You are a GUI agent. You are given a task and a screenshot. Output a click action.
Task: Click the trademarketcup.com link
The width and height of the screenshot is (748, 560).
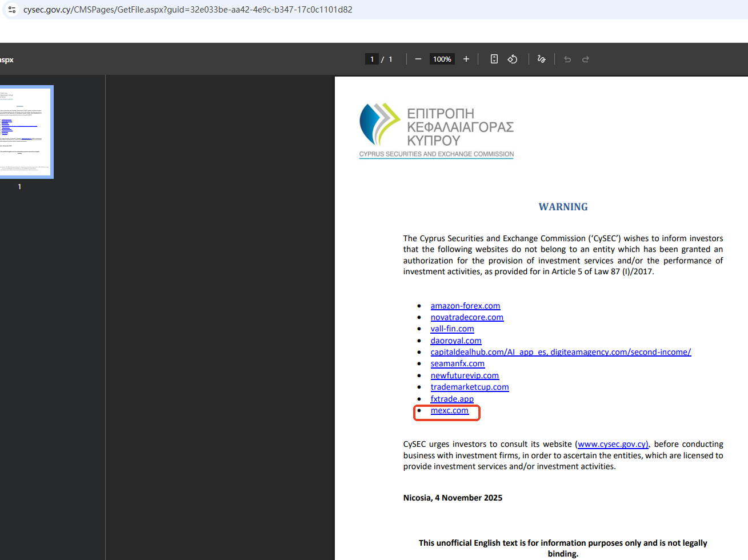470,387
